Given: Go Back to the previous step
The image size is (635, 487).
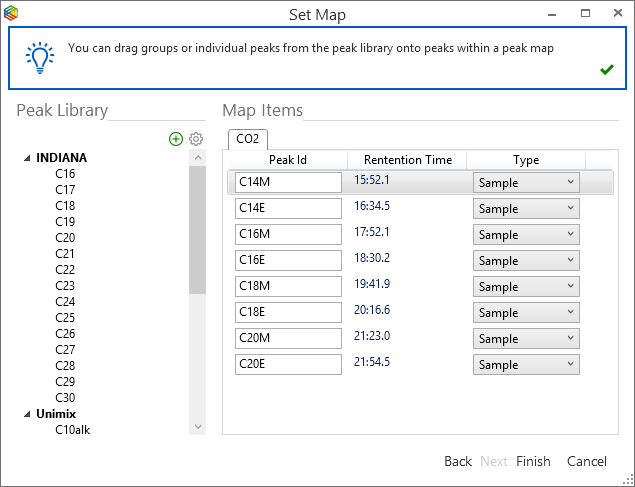Looking at the screenshot, I should (x=458, y=461).
